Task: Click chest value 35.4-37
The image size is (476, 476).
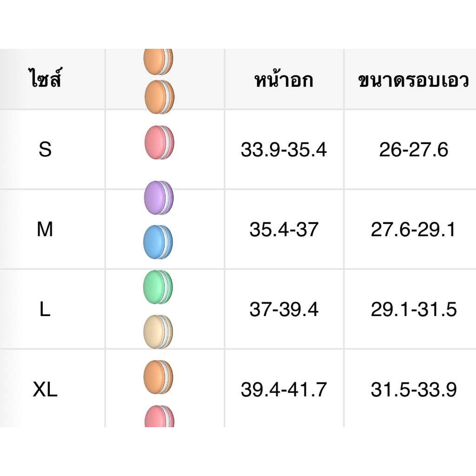Action: (284, 229)
